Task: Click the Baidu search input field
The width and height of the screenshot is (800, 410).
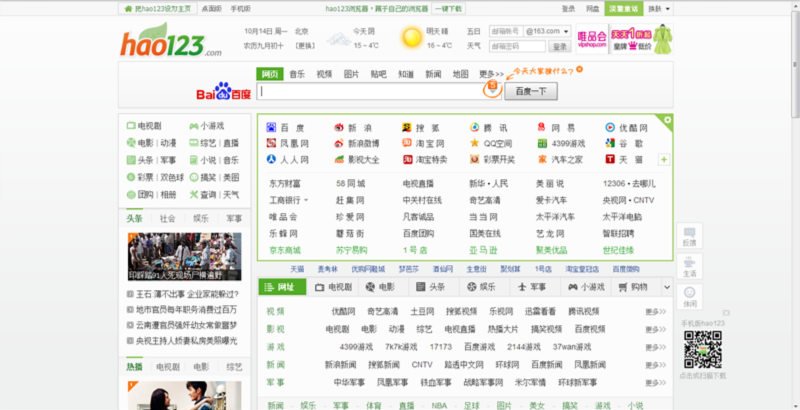Action: click(370, 91)
